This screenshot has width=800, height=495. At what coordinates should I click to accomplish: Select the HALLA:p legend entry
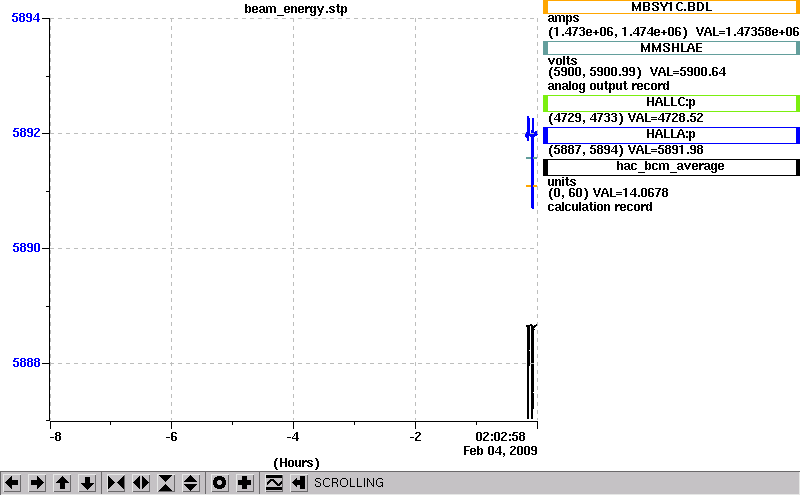[671, 135]
